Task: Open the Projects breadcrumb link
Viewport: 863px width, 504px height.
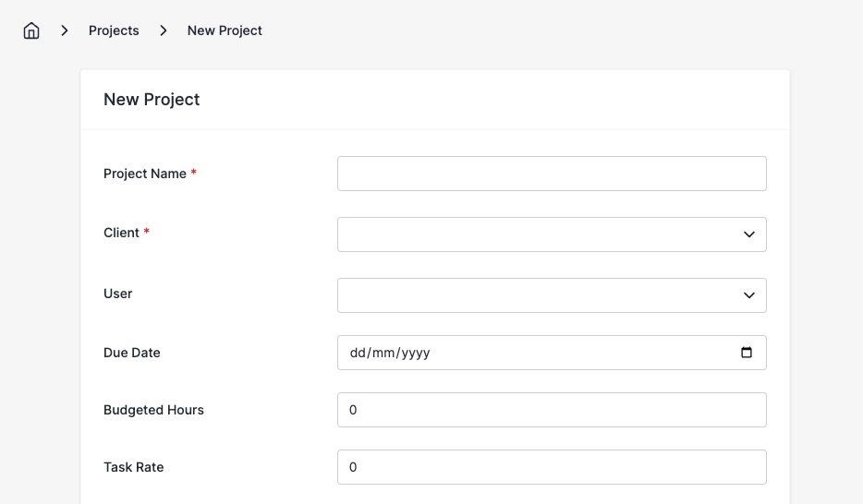Action: 114,30
